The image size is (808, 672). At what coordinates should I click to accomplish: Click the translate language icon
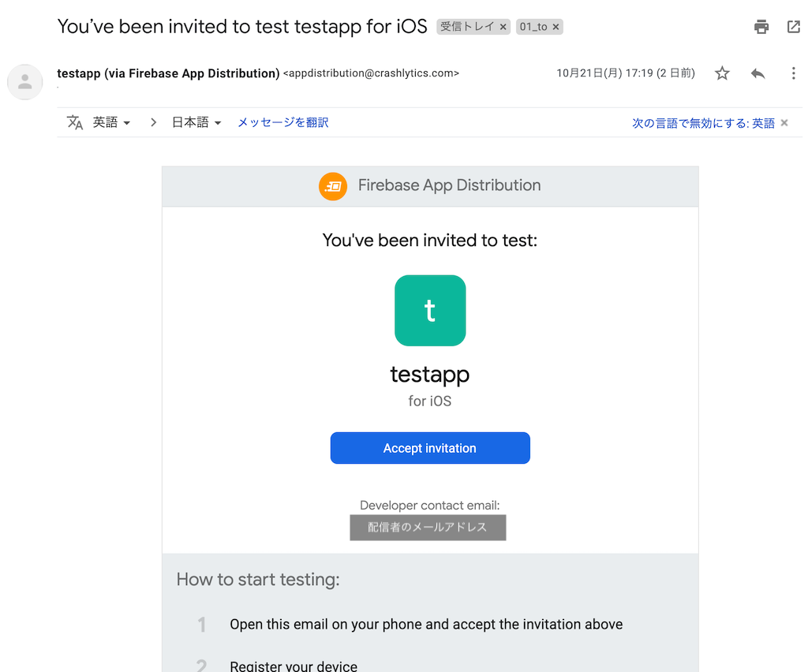pos(75,122)
